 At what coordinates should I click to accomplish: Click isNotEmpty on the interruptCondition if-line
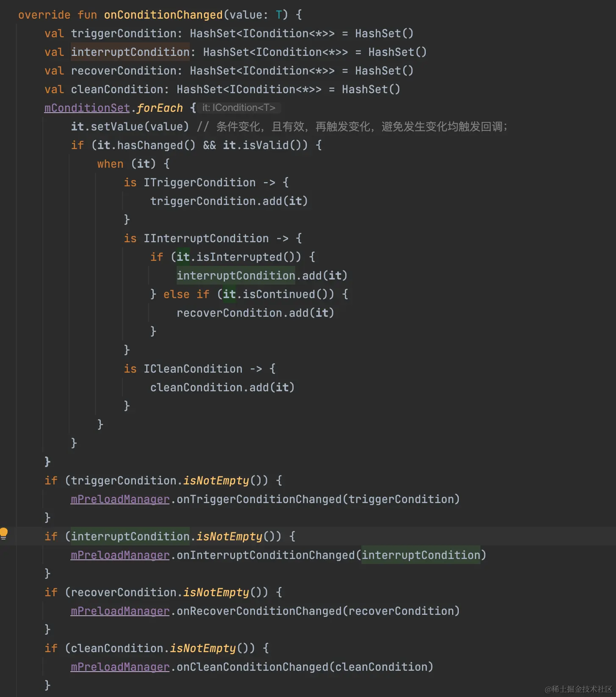229,537
